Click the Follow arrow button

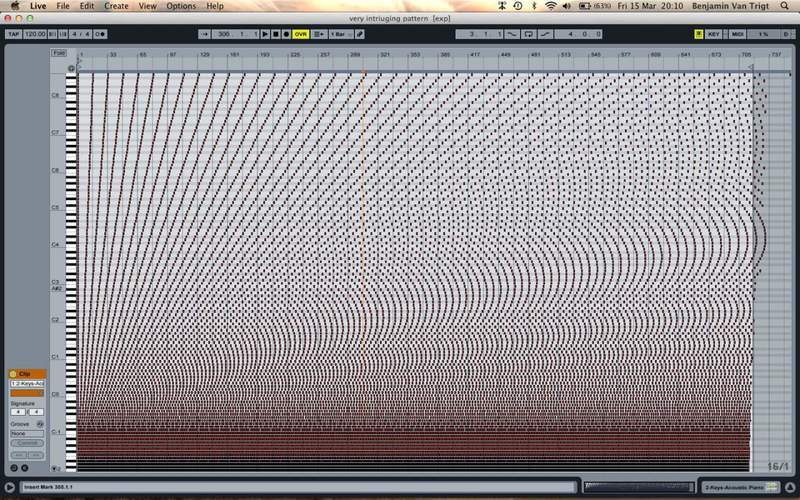tap(204, 34)
